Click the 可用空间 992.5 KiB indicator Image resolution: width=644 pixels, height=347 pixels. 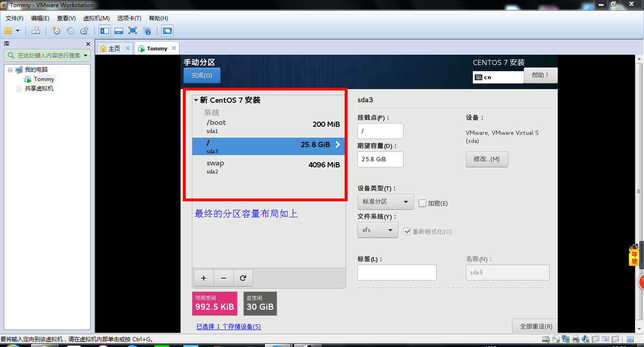pyautogui.click(x=215, y=304)
